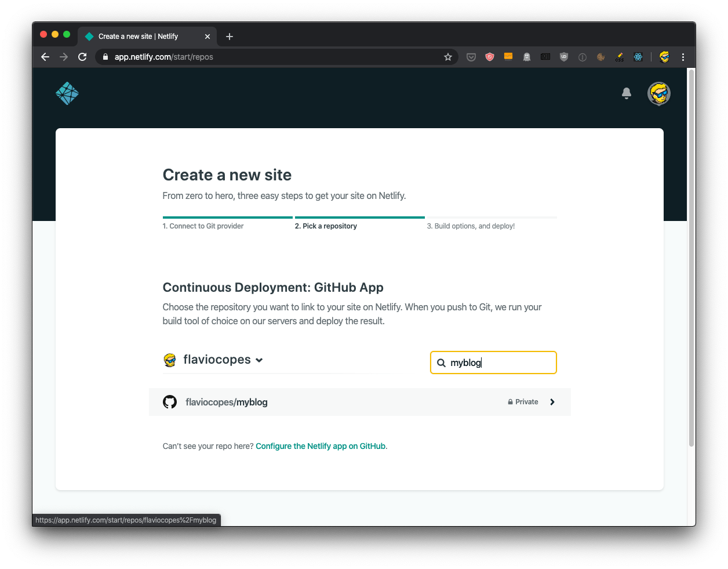Open Chrome's three-dot menu
Screen dimensions: 728x569
[683, 57]
